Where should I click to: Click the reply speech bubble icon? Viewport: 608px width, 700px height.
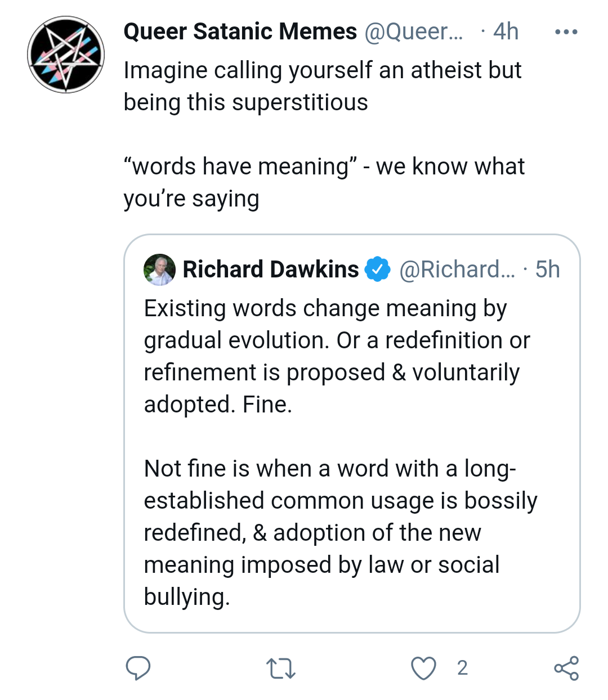tap(138, 668)
